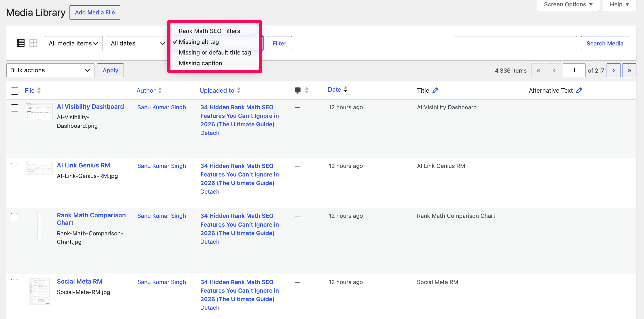Open the Bulk actions dropdown
Screen dimensions: 644x319
pos(50,70)
